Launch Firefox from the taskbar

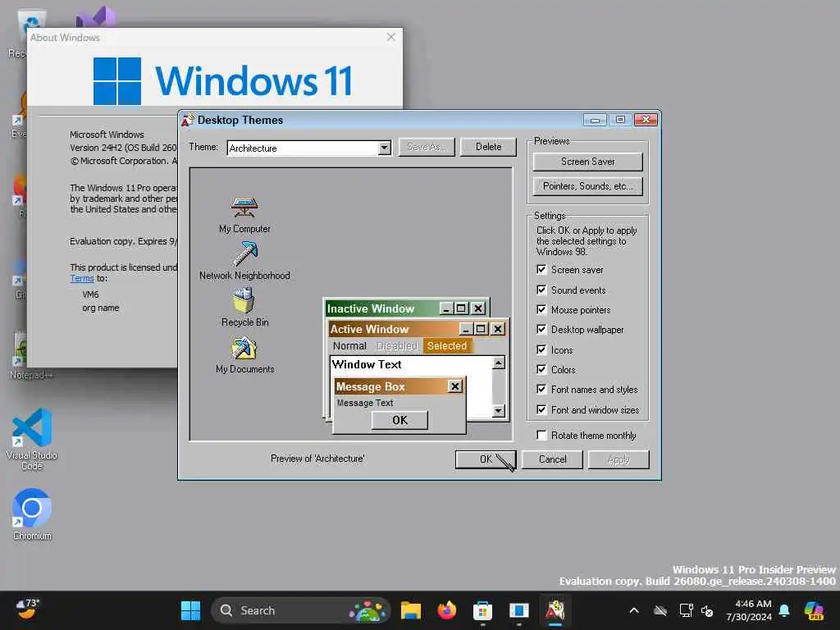447,610
